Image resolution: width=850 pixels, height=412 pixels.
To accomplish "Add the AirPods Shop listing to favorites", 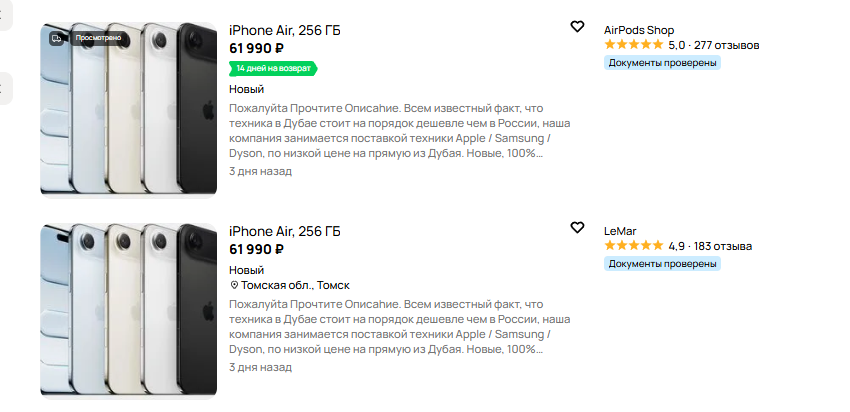I will click(577, 27).
